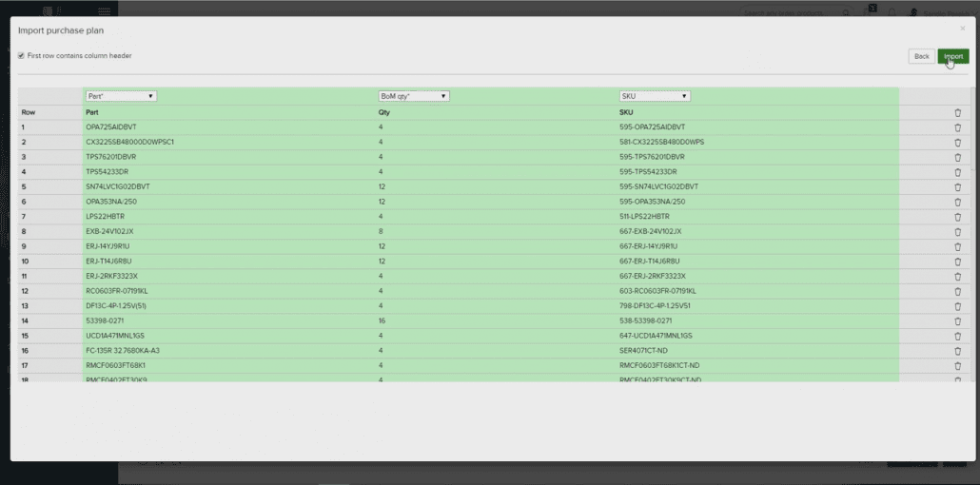980x485 pixels.
Task: Delete row 9 ERJ-14YJ9R1U trash icon
Action: click(957, 247)
